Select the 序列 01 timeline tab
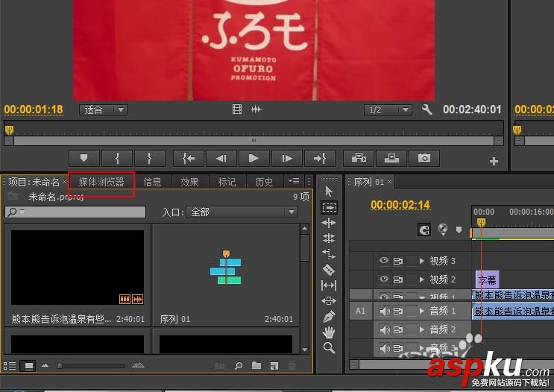Screen dimensions: 554x392 tap(368, 182)
